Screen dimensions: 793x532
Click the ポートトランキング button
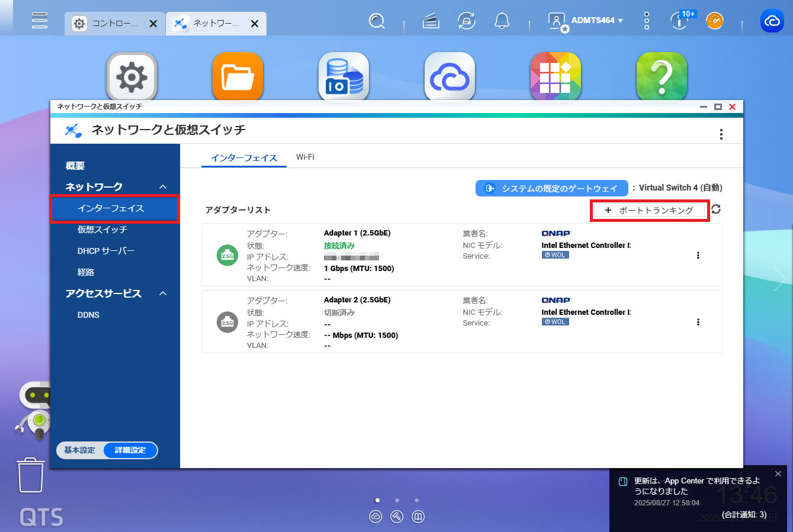pyautogui.click(x=650, y=210)
